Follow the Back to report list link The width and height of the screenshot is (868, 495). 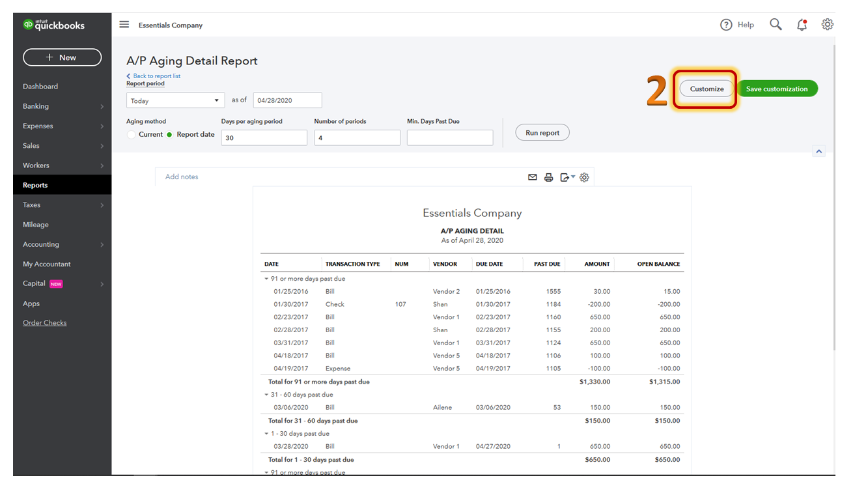click(154, 76)
